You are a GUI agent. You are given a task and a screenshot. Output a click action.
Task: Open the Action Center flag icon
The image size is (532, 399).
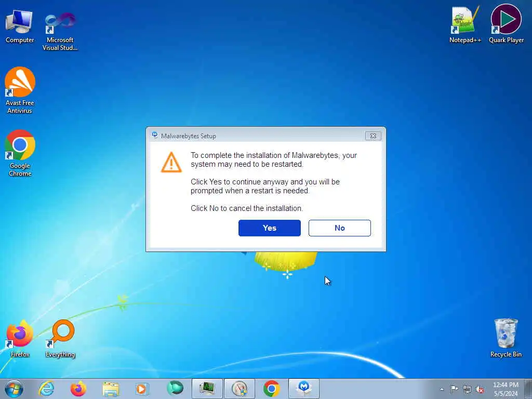[x=454, y=389]
